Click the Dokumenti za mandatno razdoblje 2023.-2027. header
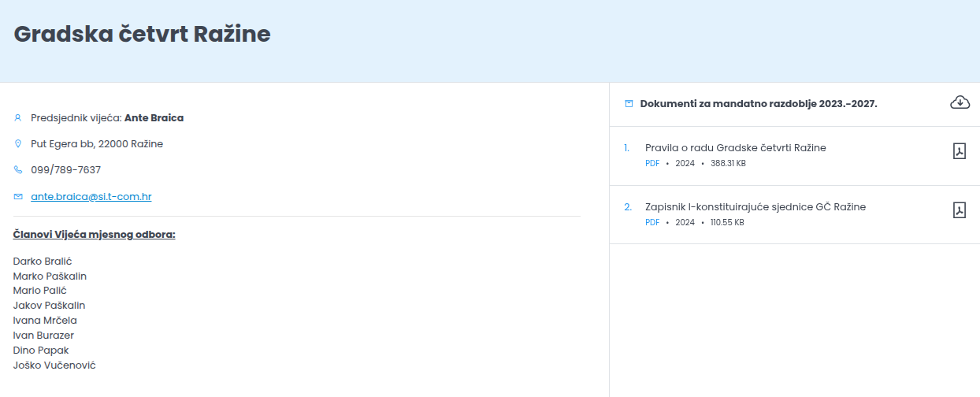Screen dimensions: 980x397 [x=758, y=104]
